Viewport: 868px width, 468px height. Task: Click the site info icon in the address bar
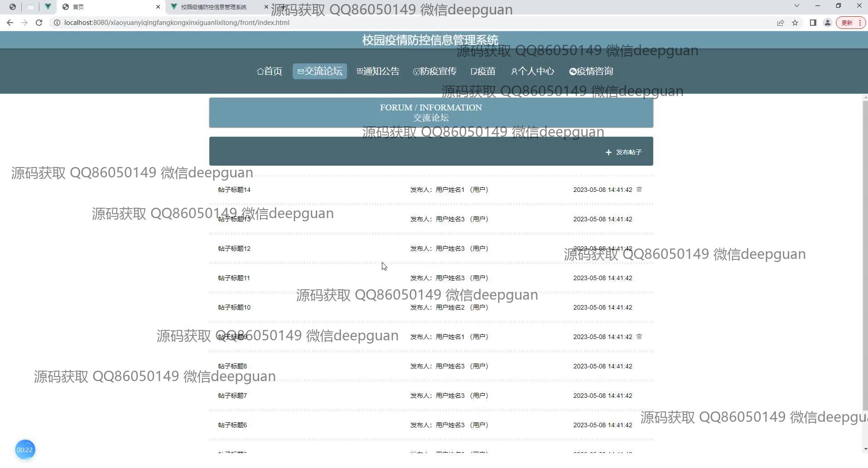click(57, 23)
